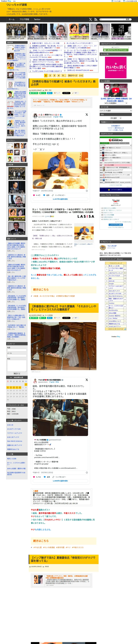This screenshot has width=138, height=644.
Task: Open the article title 【宗教的な理由での配慮?!】
Action: [63, 83]
